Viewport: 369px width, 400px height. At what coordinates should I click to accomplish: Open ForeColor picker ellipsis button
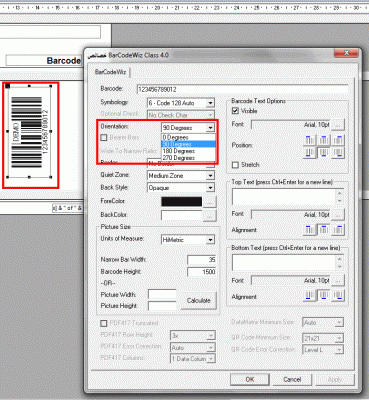(210, 202)
